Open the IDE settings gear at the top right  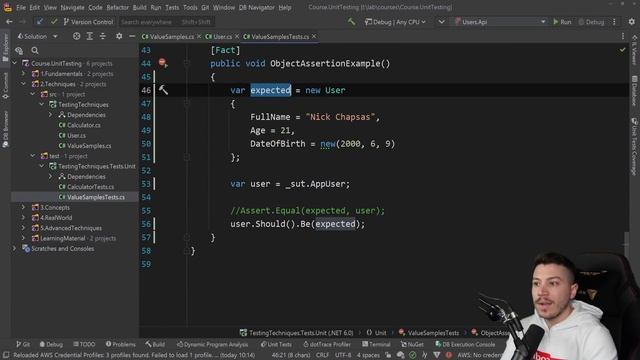[631, 22]
